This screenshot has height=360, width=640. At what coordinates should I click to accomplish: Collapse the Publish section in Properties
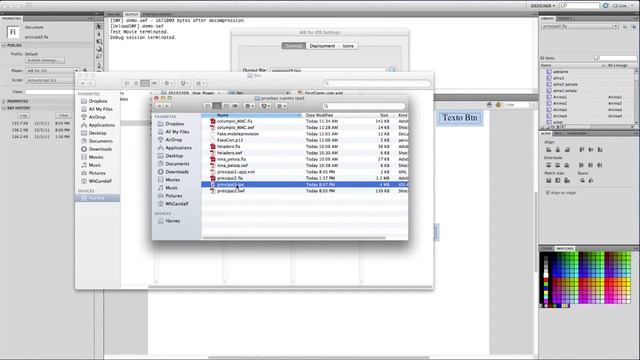[x=4, y=45]
